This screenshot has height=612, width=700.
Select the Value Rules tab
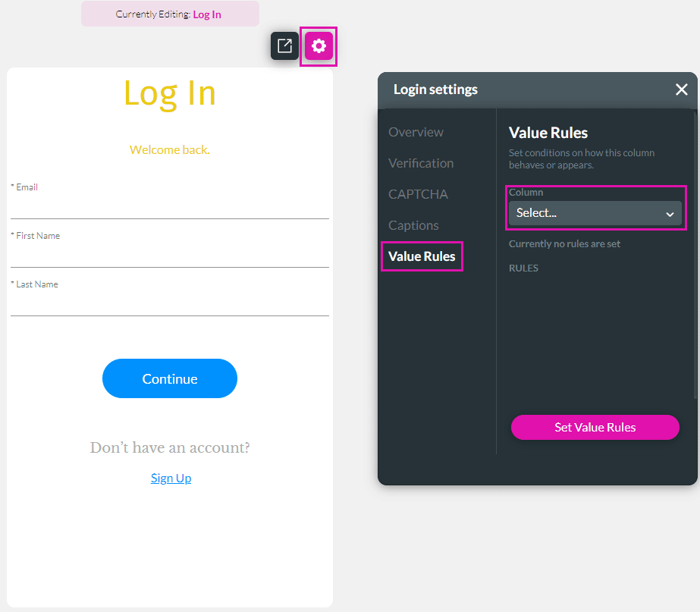coord(422,256)
